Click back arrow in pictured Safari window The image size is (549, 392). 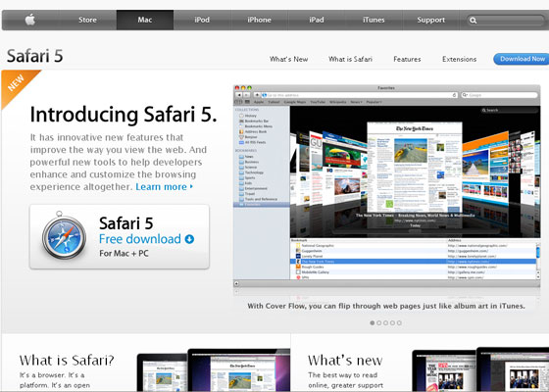[239, 95]
